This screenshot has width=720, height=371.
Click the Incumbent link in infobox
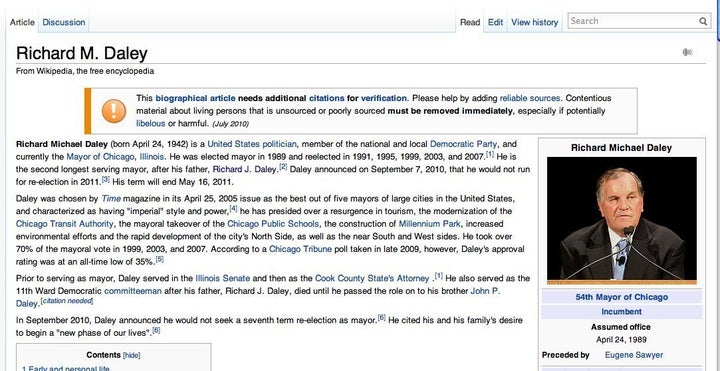coord(621,312)
